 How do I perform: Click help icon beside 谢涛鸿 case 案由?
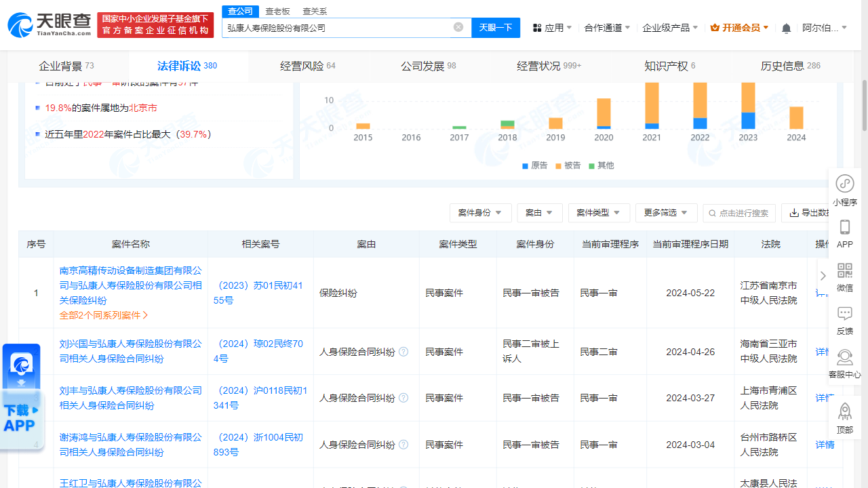(403, 445)
